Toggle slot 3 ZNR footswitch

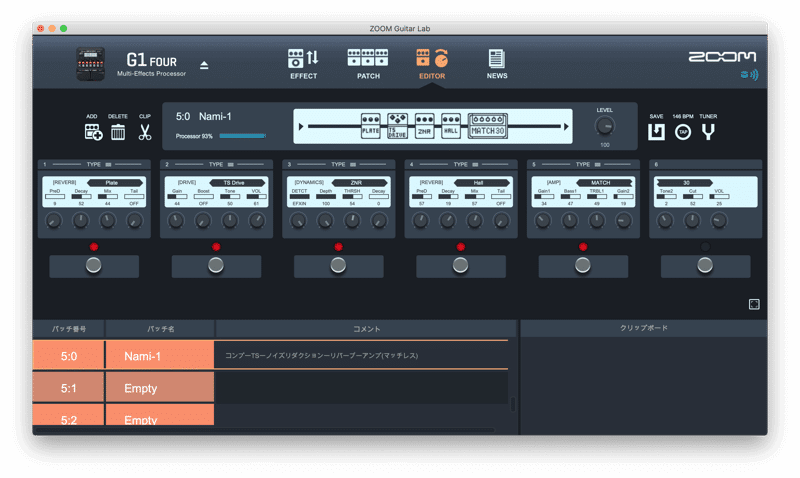tap(338, 266)
